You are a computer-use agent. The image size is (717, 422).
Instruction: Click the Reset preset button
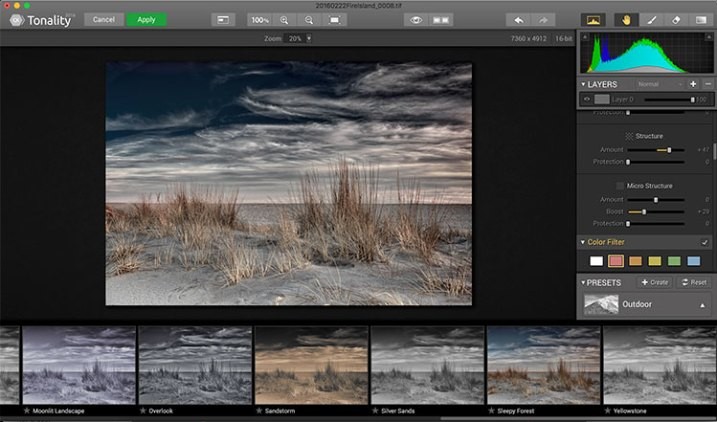coord(694,283)
